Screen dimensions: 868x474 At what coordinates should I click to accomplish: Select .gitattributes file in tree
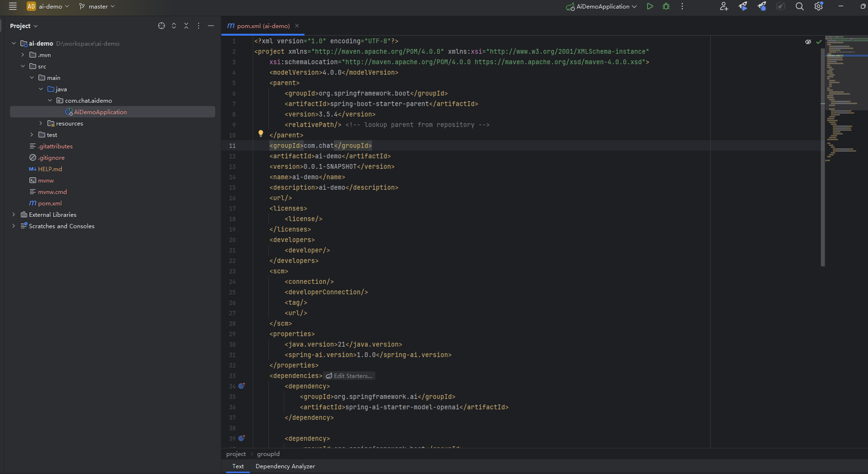pos(55,146)
